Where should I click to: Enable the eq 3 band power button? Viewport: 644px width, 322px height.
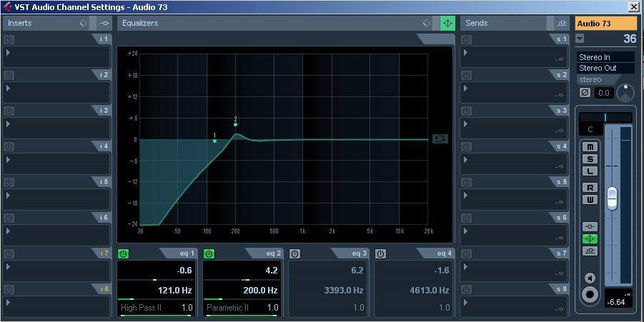pos(294,254)
